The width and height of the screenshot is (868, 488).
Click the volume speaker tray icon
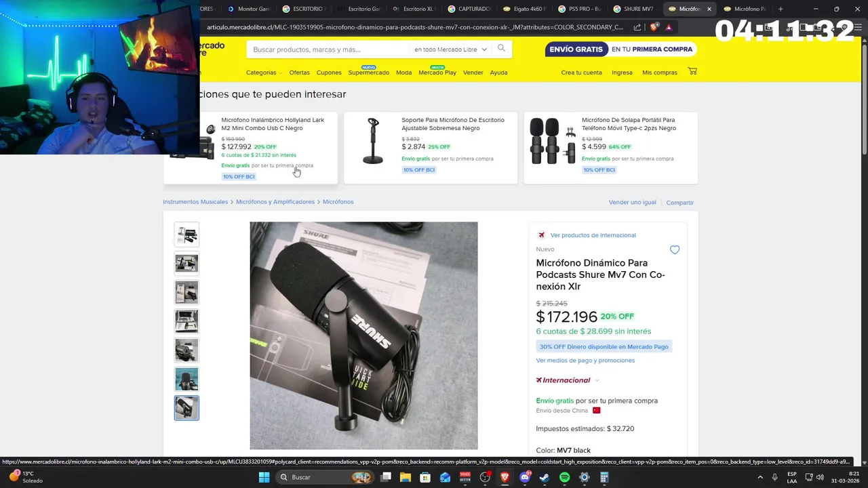click(x=820, y=477)
